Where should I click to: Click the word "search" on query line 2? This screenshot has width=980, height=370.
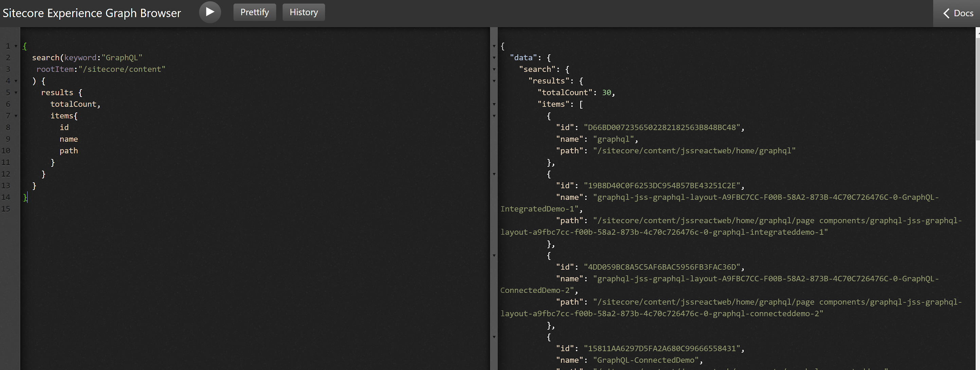click(x=46, y=58)
